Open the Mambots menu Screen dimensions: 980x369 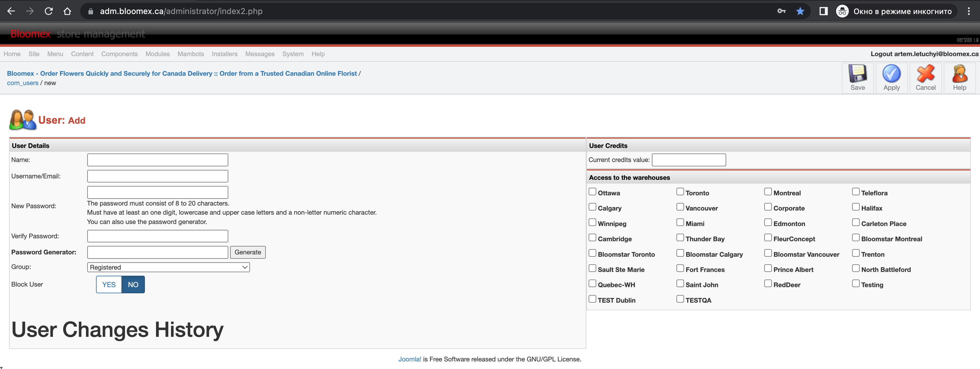point(191,54)
